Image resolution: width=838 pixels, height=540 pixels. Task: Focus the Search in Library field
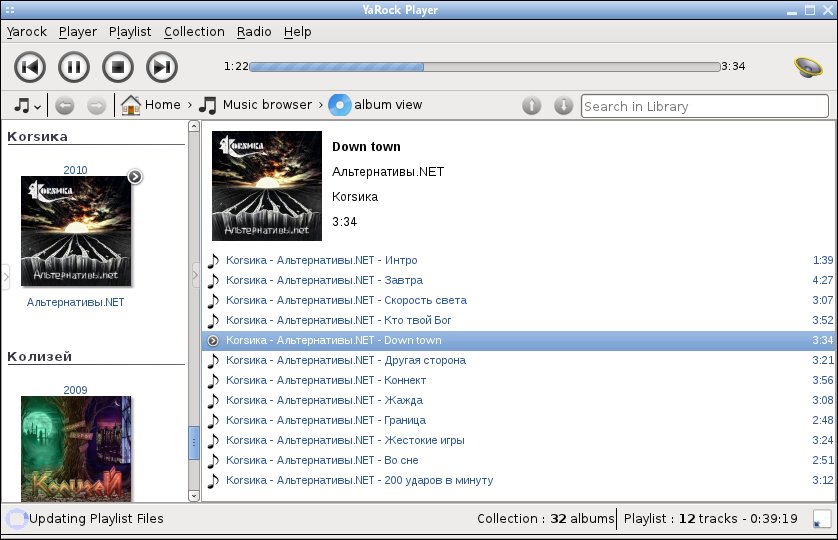[704, 106]
